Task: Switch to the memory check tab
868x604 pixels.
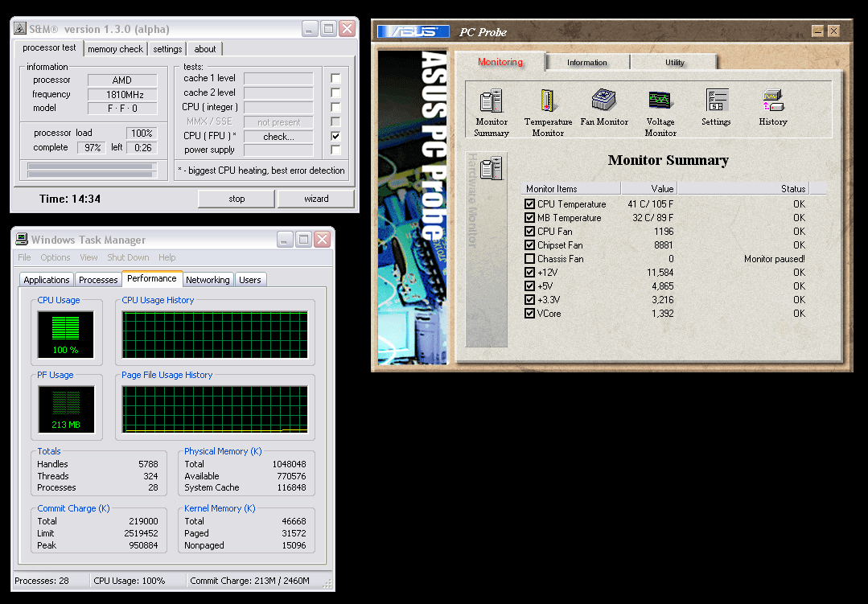Action: (115, 49)
